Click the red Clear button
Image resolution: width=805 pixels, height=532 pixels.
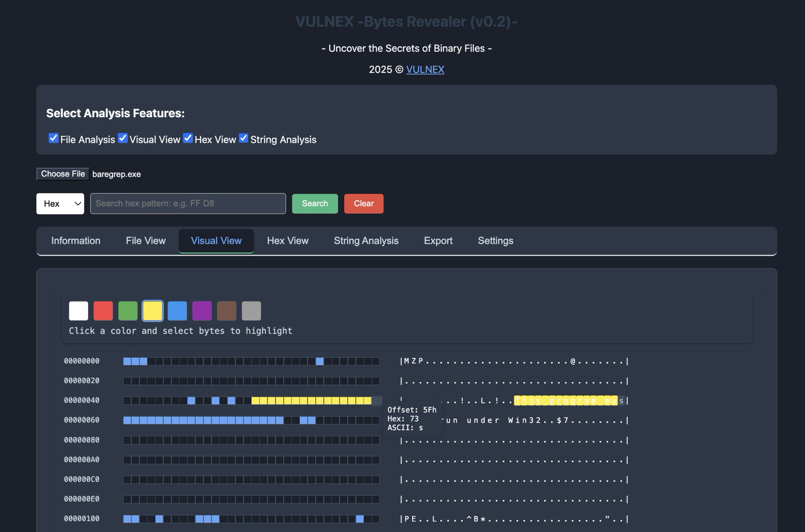point(364,204)
